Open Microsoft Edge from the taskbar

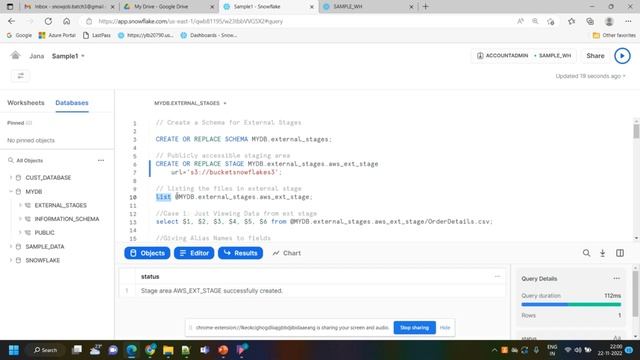click(x=131, y=350)
